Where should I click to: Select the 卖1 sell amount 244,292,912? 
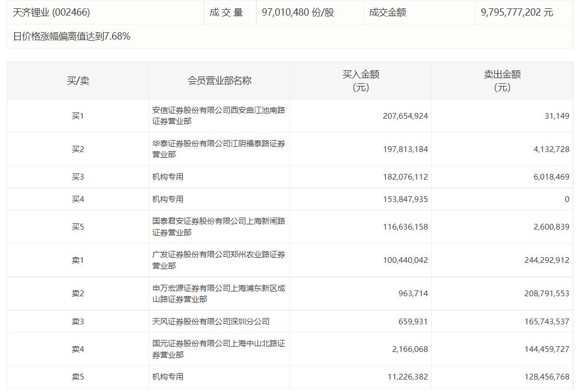(547, 260)
